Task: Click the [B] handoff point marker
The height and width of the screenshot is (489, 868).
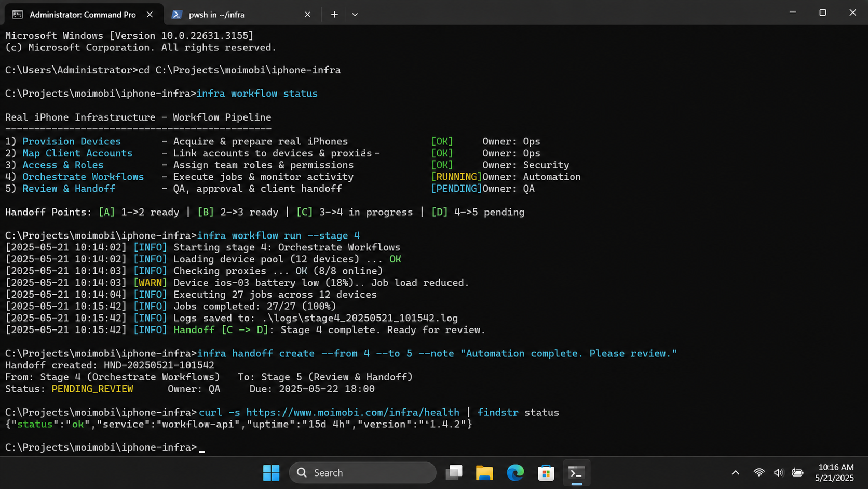Action: (x=206, y=212)
